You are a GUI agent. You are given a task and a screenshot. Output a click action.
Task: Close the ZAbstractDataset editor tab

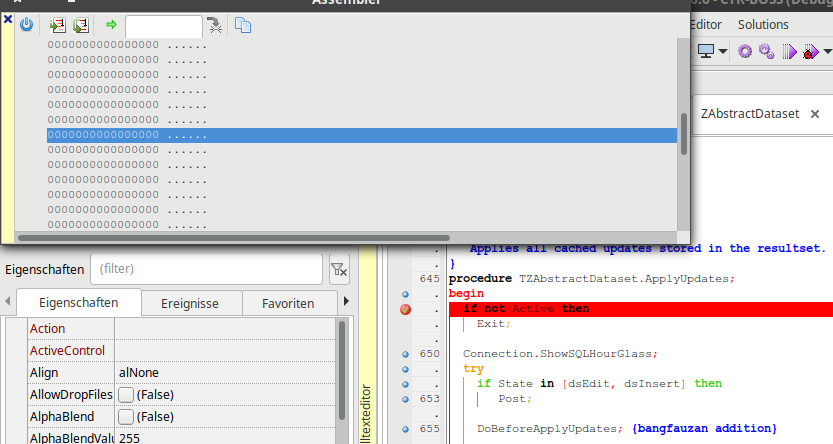[815, 114]
